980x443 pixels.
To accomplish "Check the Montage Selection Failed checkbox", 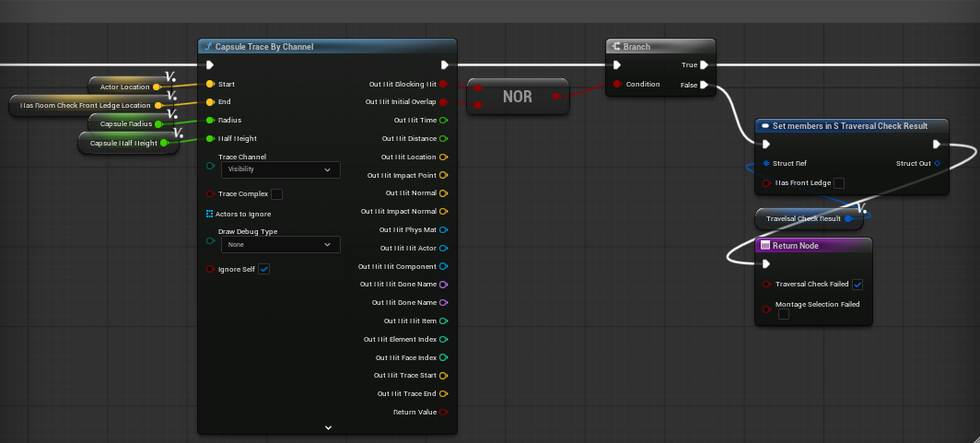I will (783, 314).
